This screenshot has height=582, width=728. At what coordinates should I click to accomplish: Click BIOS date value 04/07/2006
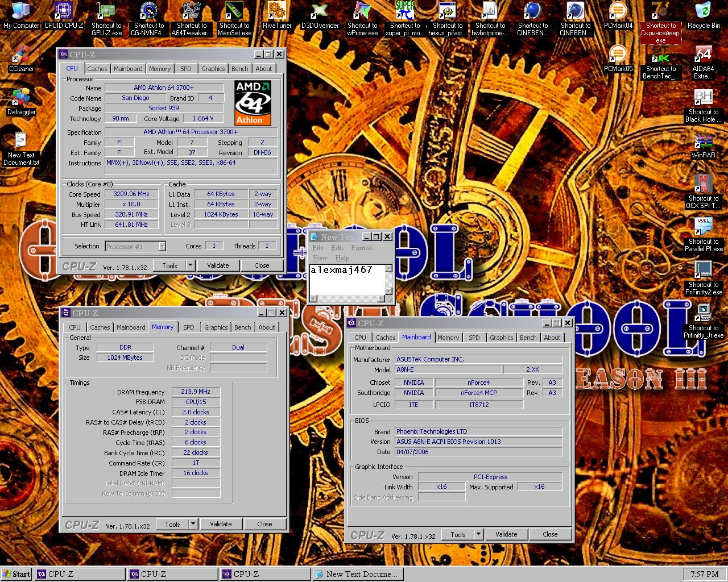(x=478, y=452)
